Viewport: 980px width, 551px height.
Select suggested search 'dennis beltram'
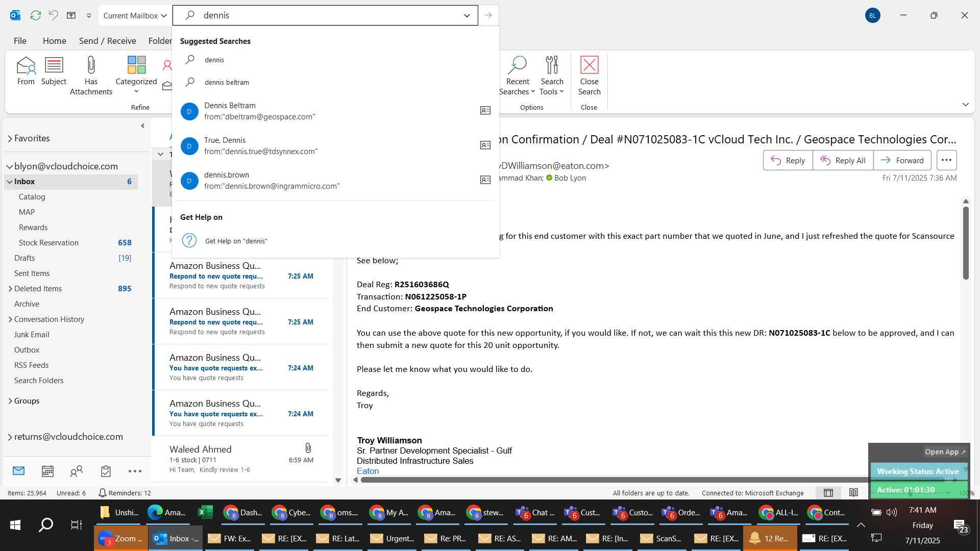point(335,82)
